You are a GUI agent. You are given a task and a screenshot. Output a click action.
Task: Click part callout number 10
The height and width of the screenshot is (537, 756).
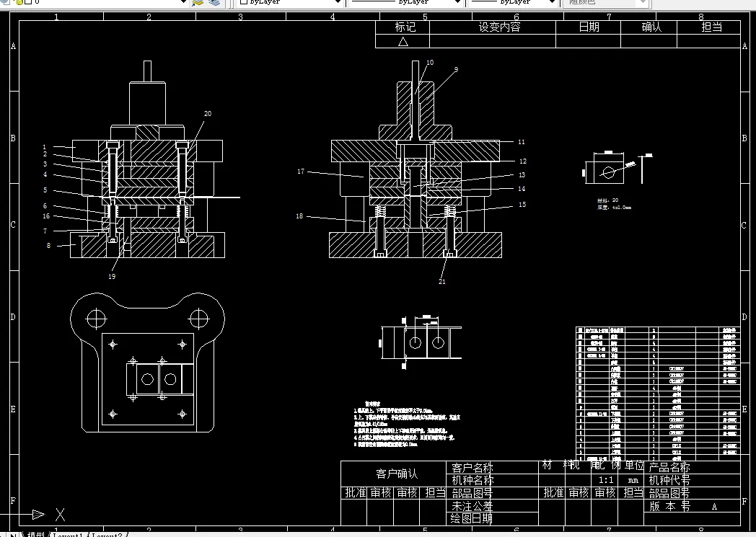pos(430,63)
